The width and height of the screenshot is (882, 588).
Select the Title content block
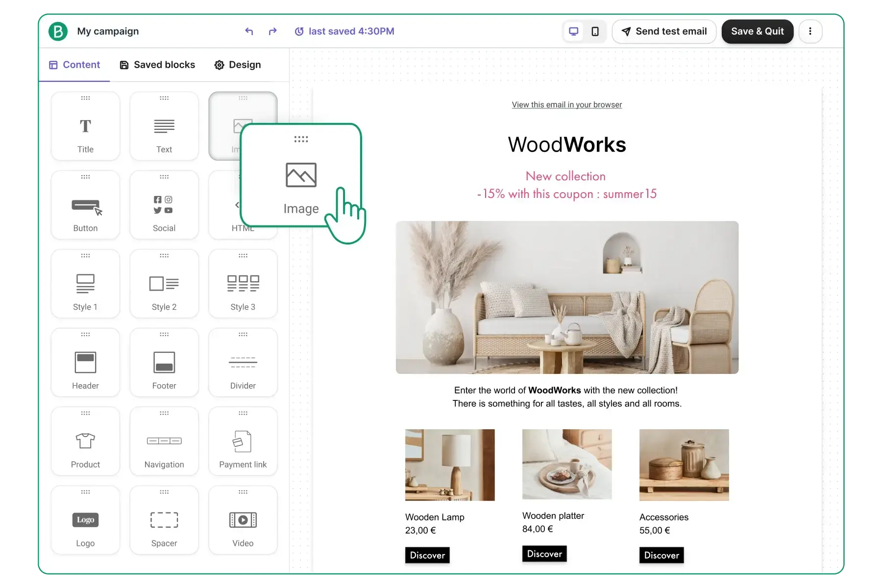pyautogui.click(x=85, y=126)
